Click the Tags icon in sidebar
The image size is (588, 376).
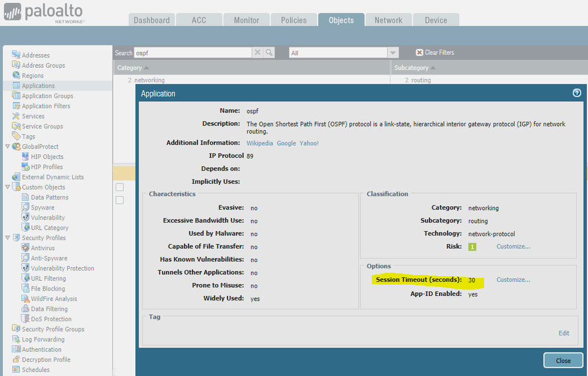tap(16, 137)
